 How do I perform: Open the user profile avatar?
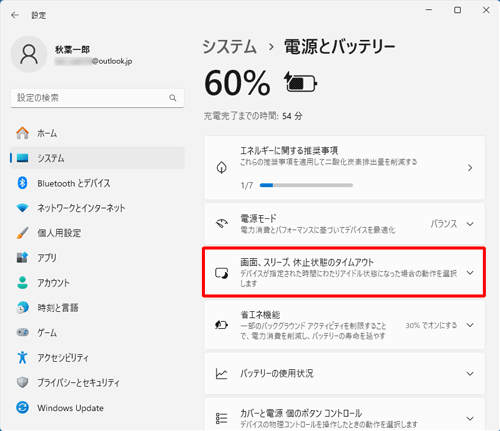click(29, 54)
